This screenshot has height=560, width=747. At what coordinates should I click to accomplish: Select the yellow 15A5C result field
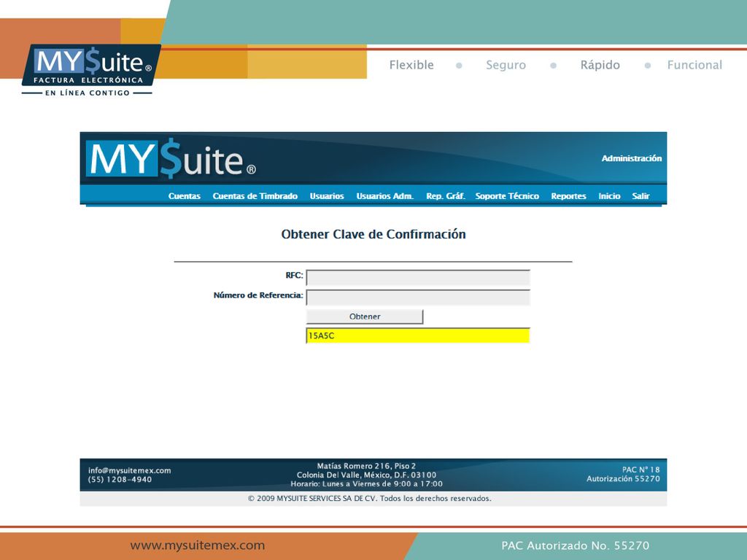(x=418, y=335)
